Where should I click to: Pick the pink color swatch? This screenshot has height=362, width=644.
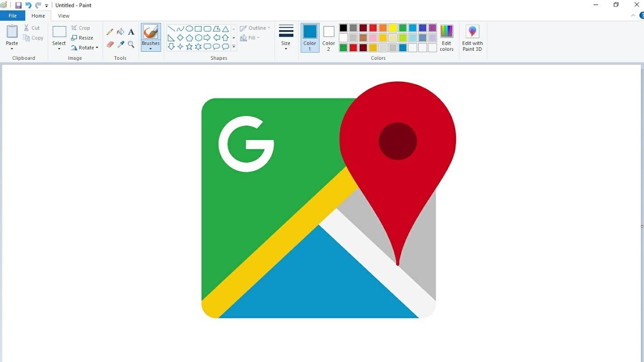click(x=373, y=38)
